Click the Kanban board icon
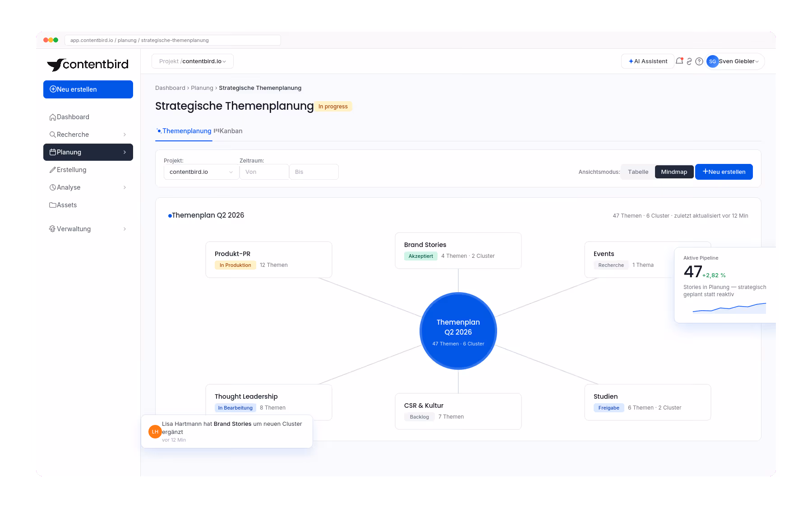 coord(217,131)
